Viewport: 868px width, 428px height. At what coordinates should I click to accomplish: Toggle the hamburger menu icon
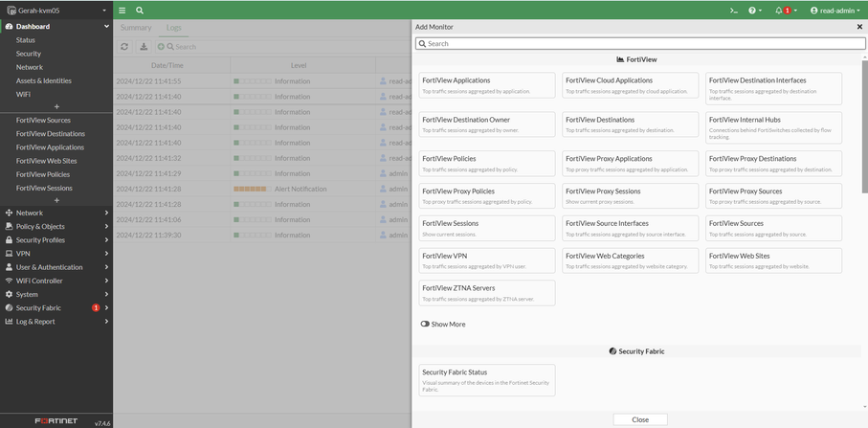[122, 11]
